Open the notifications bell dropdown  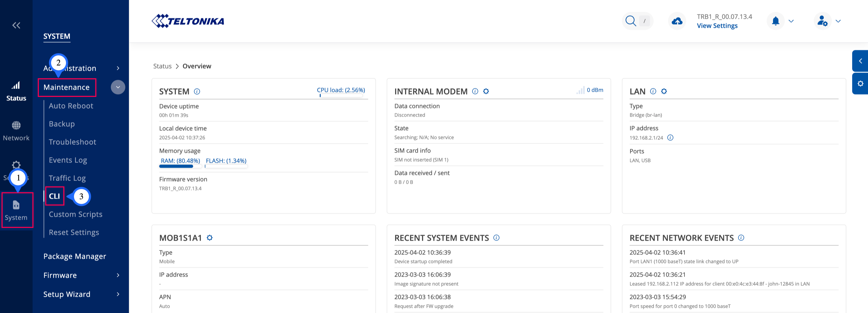pos(776,21)
